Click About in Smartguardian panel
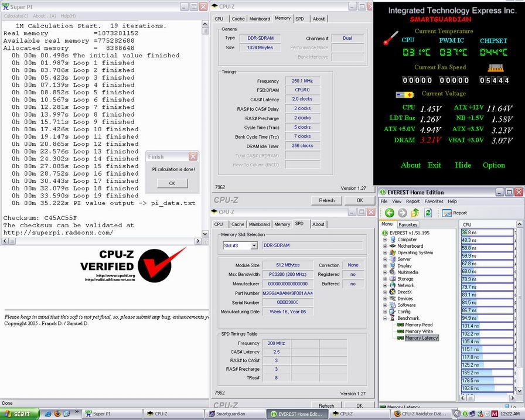The height and width of the screenshot is (420, 525). 411,165
